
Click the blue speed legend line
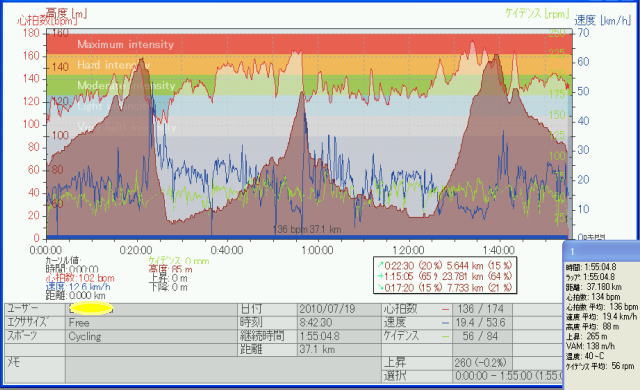pyautogui.click(x=445, y=324)
